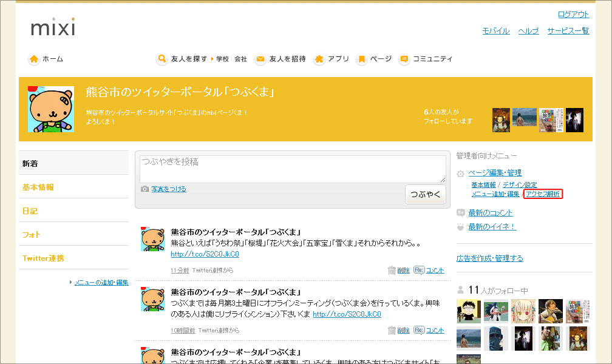Click the サービス一覧 link
The height and width of the screenshot is (364, 612).
pyautogui.click(x=568, y=31)
